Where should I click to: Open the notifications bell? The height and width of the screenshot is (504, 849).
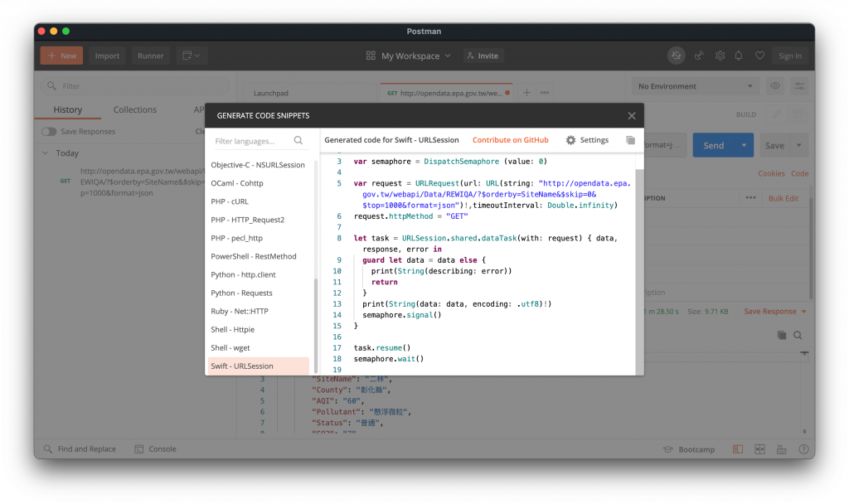[739, 56]
